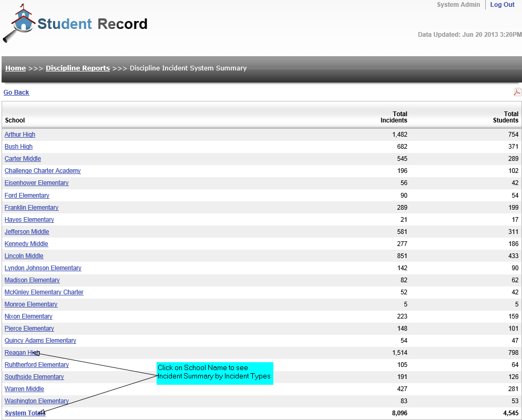Open Lyndon Johnson Elementary summary
This screenshot has width=522, height=420.
tap(43, 268)
